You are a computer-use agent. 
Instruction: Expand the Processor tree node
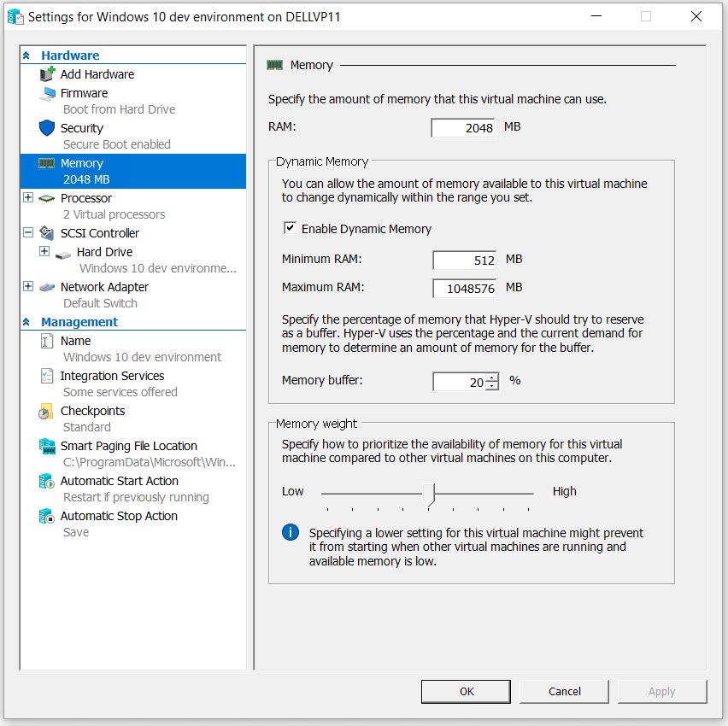(28, 198)
